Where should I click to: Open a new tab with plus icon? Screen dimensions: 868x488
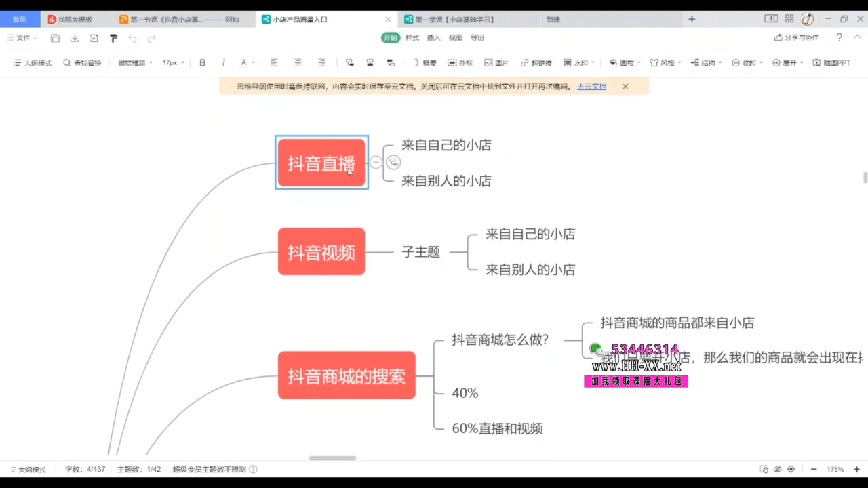coord(692,20)
